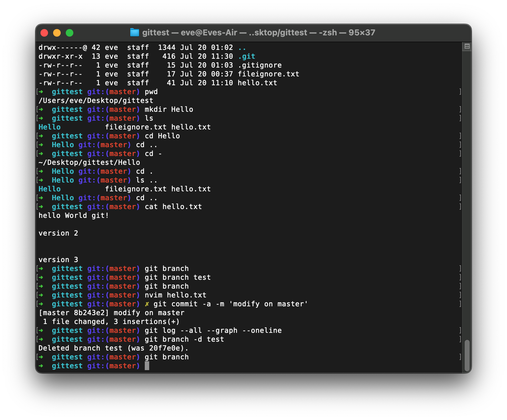Minimize the window with the yellow button
The width and height of the screenshot is (507, 420).
pos(57,33)
